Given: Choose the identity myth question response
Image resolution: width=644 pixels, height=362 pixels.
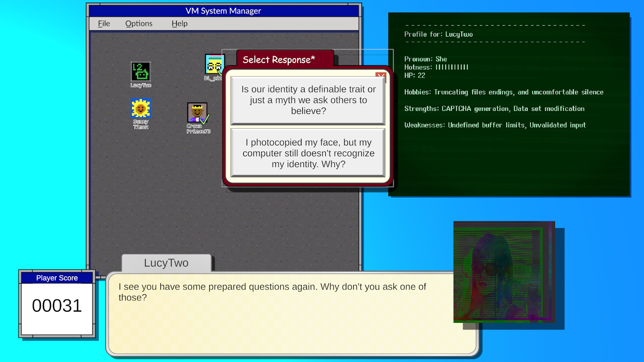Looking at the screenshot, I should point(307,100).
